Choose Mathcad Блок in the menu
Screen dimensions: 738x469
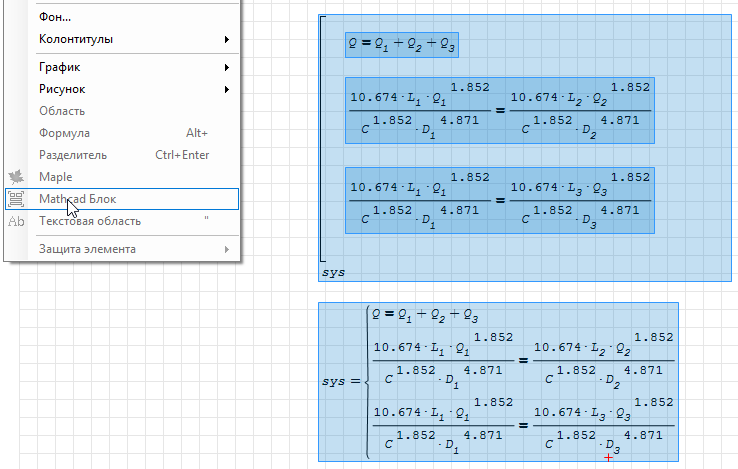(x=78, y=199)
